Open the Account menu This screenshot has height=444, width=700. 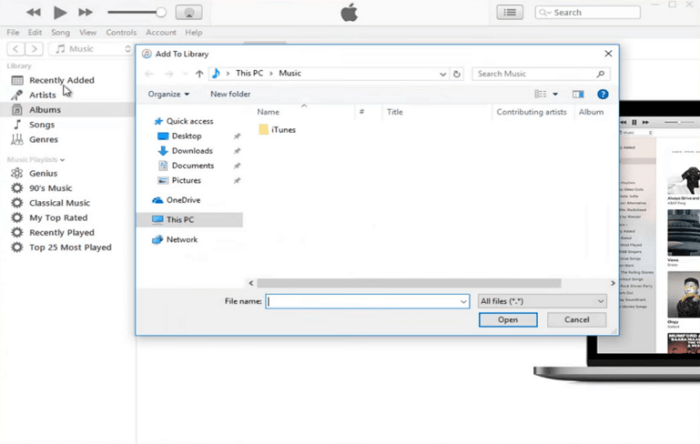pos(161,32)
